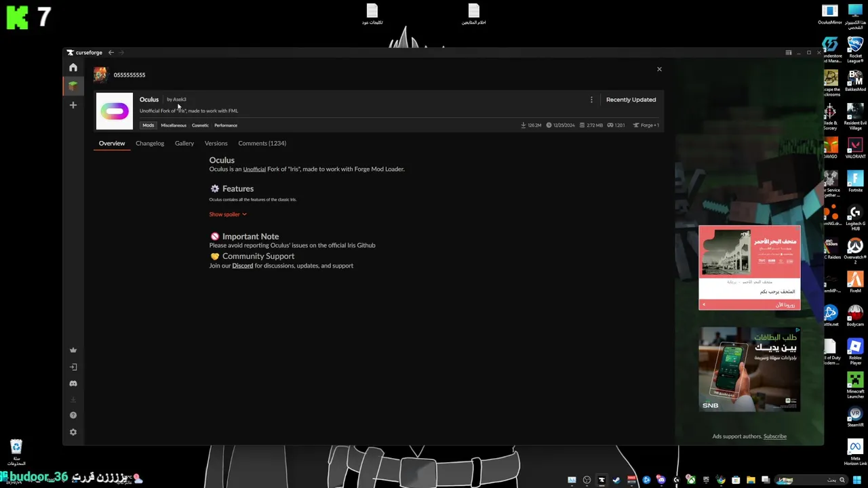The image size is (868, 488).
Task: Click the Performance category tag
Action: tap(226, 125)
